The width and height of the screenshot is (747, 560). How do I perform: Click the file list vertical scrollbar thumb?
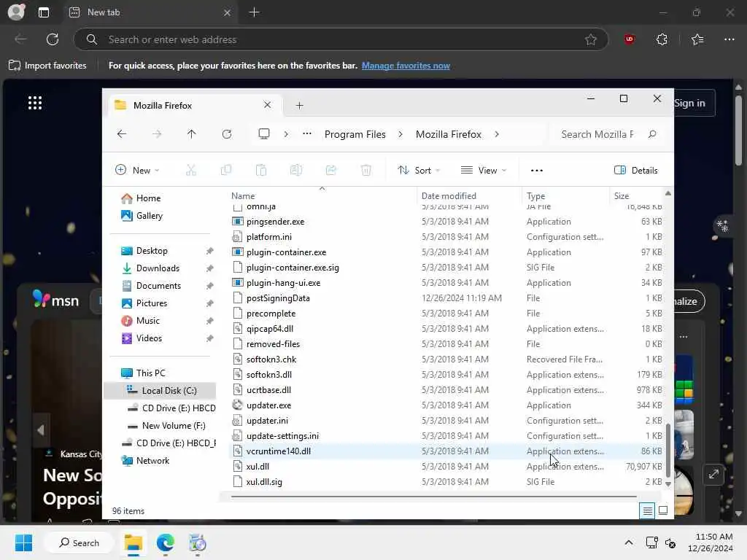pos(668,450)
